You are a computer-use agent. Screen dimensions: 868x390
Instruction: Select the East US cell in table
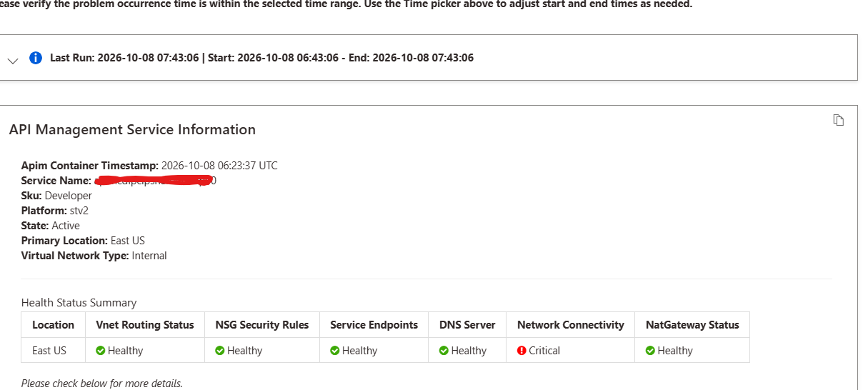click(x=49, y=351)
